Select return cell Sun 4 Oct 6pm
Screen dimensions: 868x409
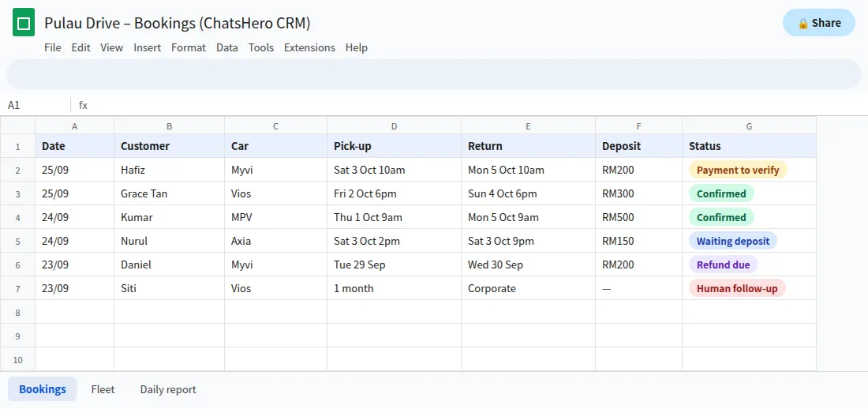click(528, 194)
